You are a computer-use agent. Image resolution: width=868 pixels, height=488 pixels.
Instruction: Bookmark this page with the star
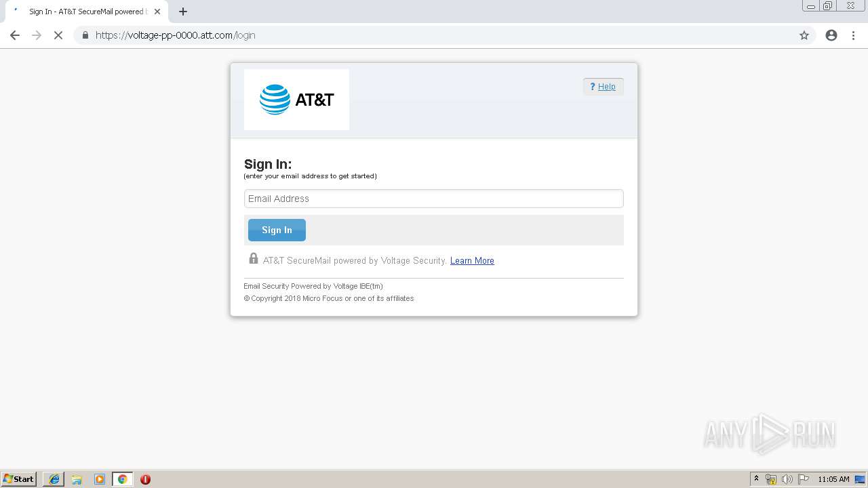tap(804, 35)
